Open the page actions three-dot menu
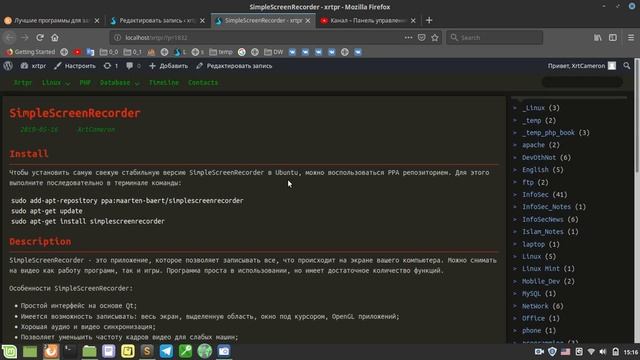 tap(408, 38)
